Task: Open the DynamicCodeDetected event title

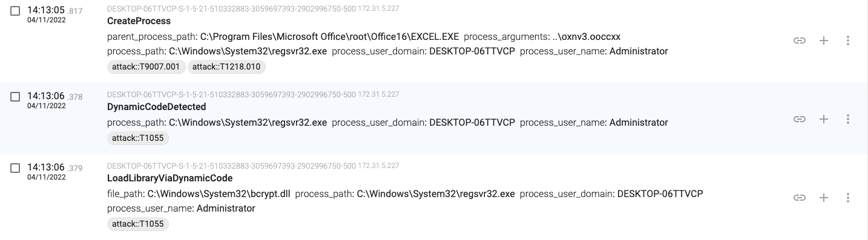Action: click(157, 107)
